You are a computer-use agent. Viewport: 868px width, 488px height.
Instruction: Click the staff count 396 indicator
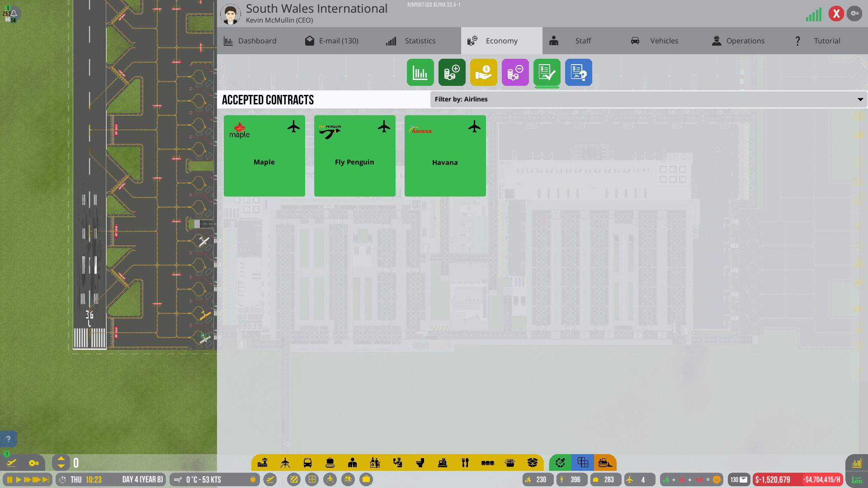click(572, 479)
